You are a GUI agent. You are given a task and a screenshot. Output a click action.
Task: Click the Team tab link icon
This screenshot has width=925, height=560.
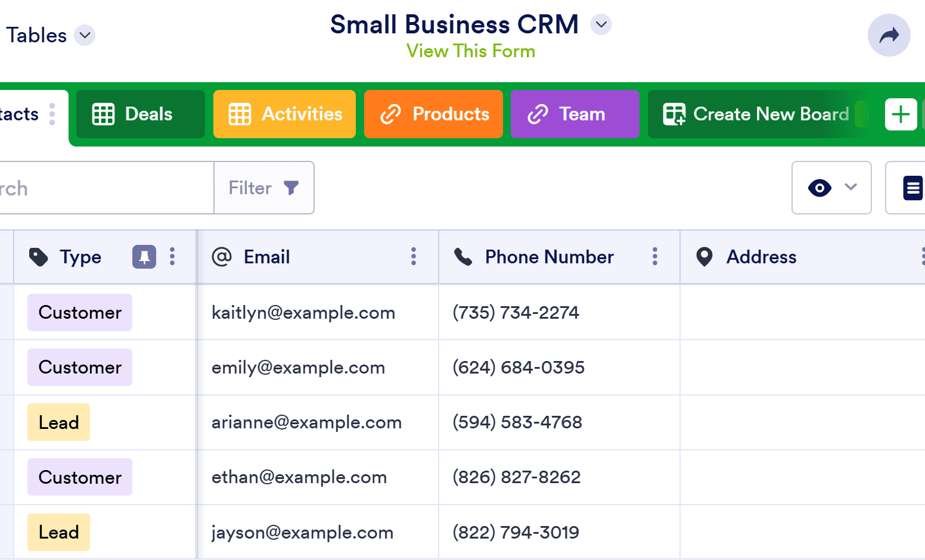pos(538,114)
